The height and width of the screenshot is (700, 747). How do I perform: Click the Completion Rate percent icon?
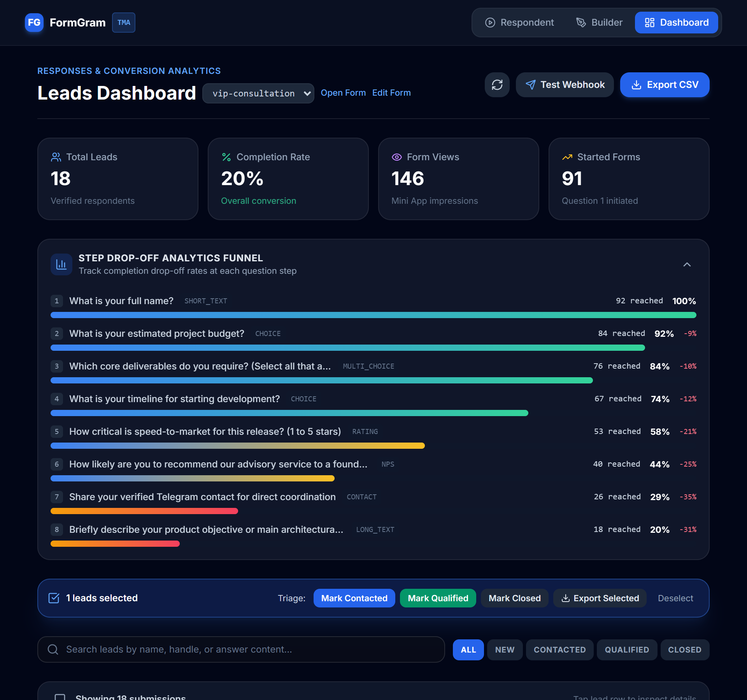[x=226, y=157]
